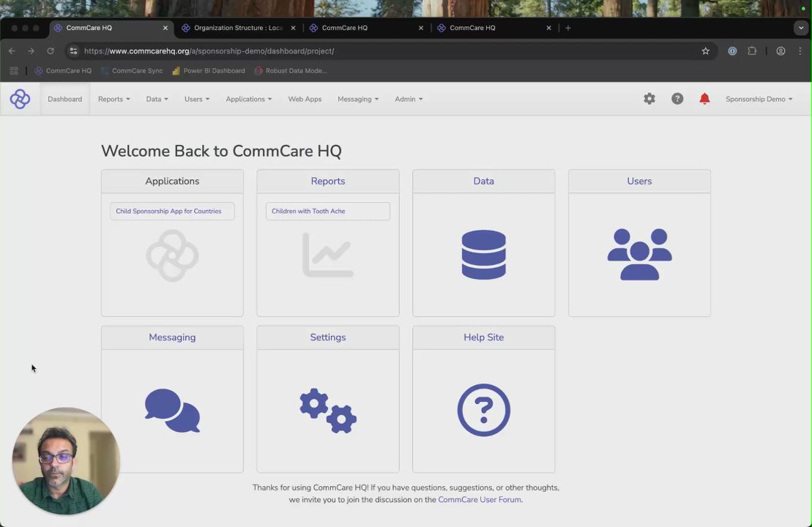The width and height of the screenshot is (812, 527).
Task: Click the Applications card logo icon
Action: [173, 255]
